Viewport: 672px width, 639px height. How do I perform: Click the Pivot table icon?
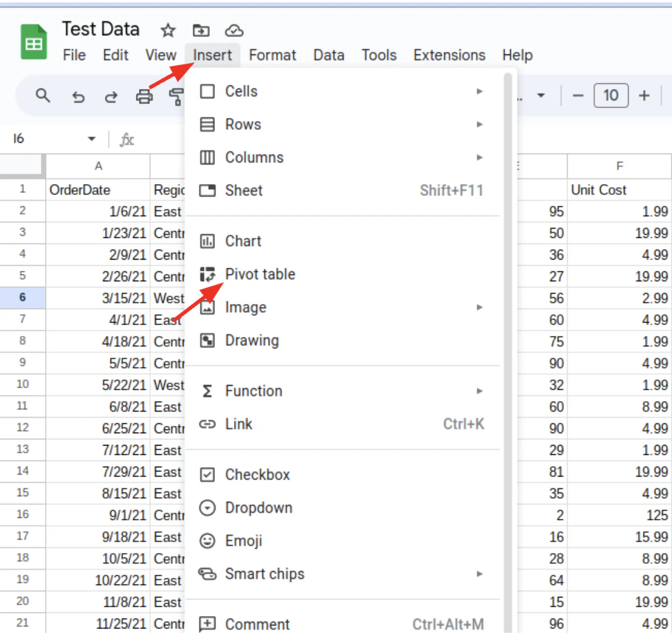(x=208, y=274)
